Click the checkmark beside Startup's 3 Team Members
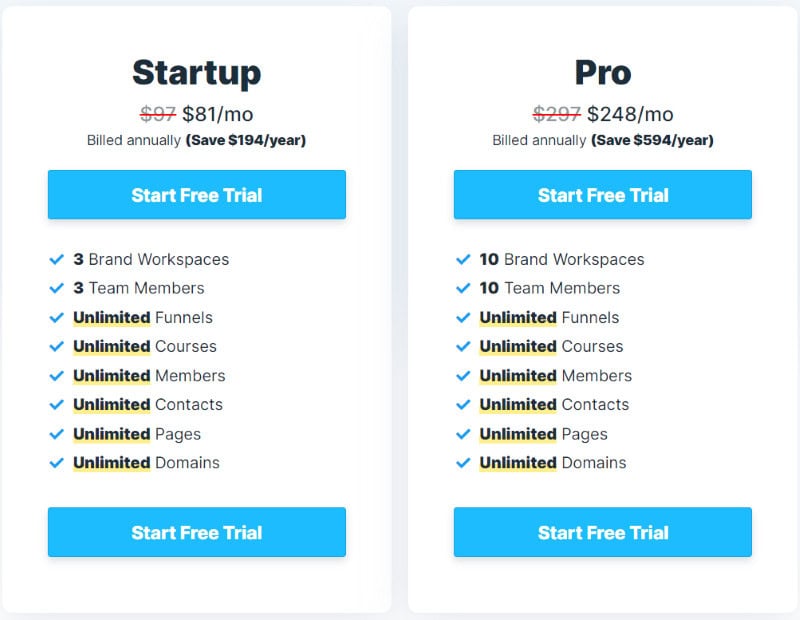This screenshot has height=620, width=800. pos(57,288)
